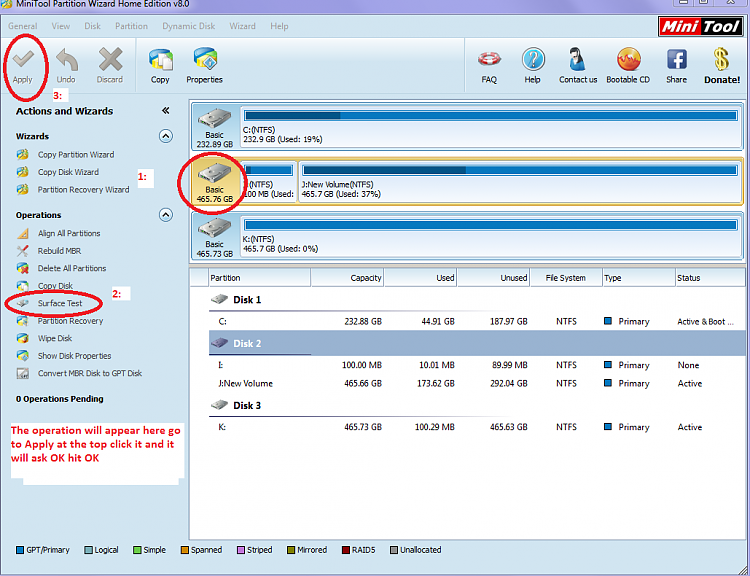Sort by the Type column header

tap(639, 277)
